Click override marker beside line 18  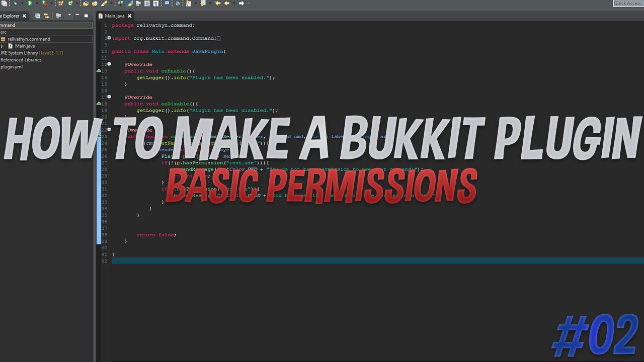[x=99, y=104]
